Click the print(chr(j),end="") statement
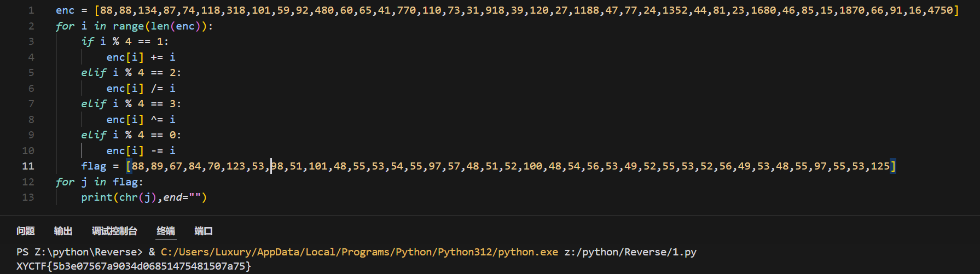This screenshot has width=980, height=274. pos(144,197)
